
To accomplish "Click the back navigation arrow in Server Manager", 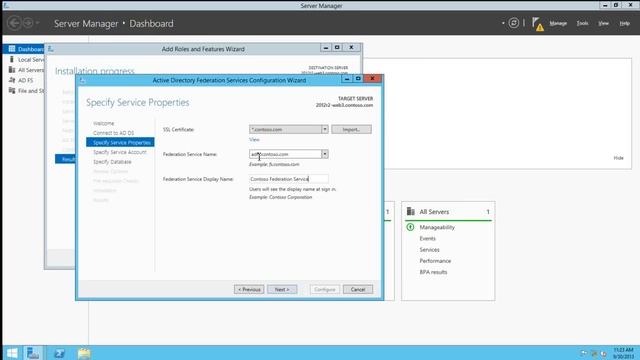I will (14, 23).
